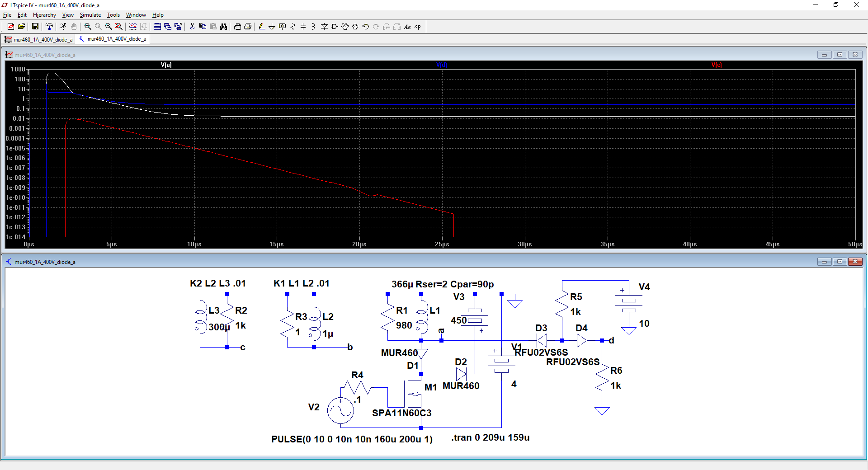Click the .tran 0 209u 159u directive
This screenshot has height=470, width=868.
[490, 437]
